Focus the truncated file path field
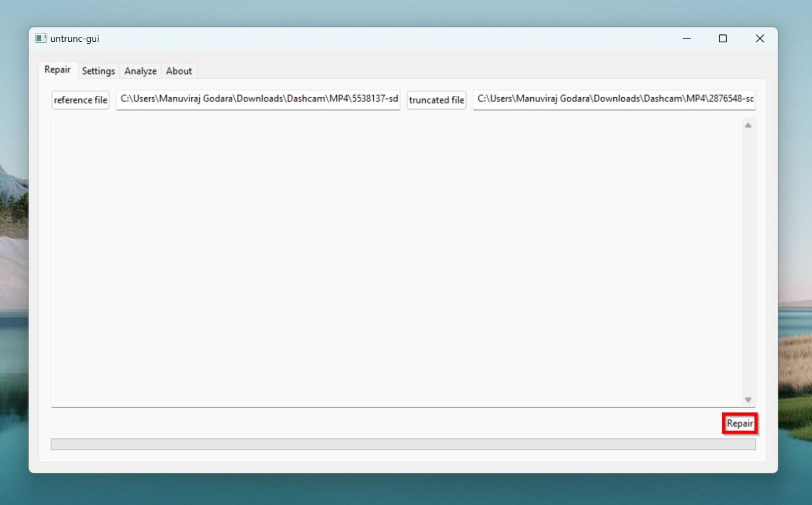 point(614,99)
